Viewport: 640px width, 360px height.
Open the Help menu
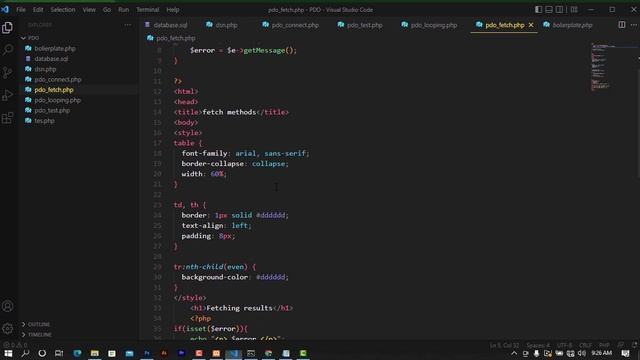pos(173,9)
